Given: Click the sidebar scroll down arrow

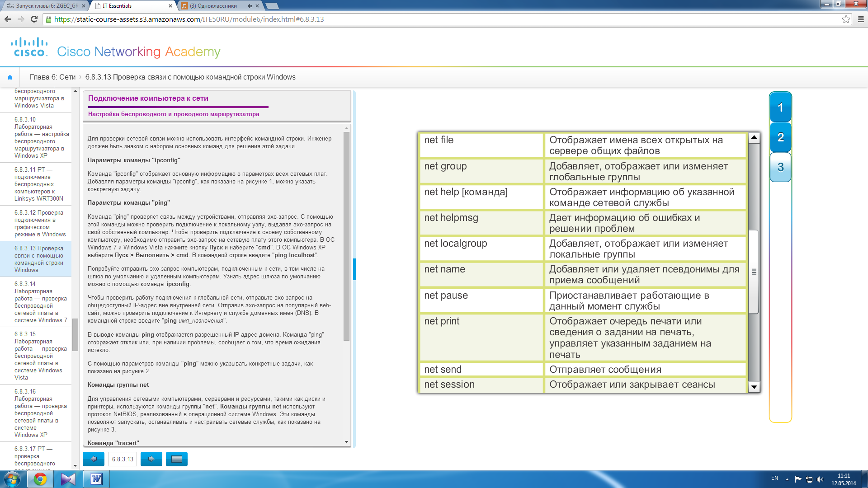Looking at the screenshot, I should [75, 466].
